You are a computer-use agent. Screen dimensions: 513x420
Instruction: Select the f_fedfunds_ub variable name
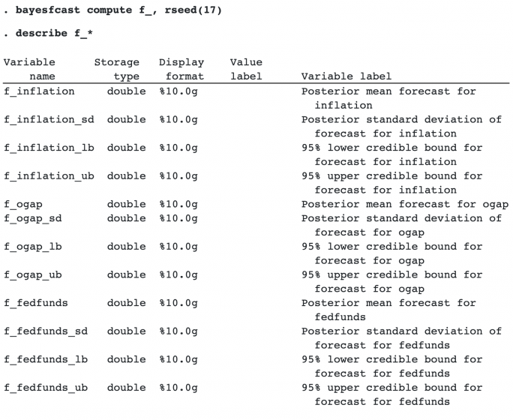(x=46, y=388)
